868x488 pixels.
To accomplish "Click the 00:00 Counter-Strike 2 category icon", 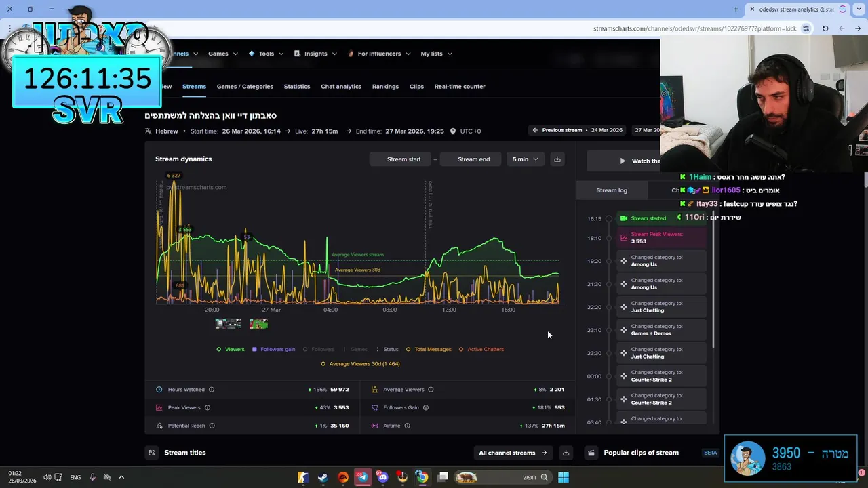I will coord(624,376).
